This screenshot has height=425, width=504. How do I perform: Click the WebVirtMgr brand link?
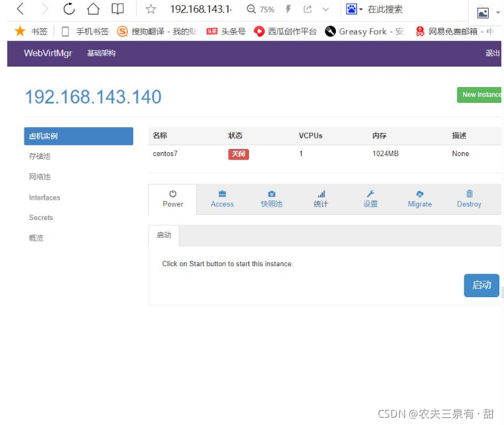pos(48,53)
